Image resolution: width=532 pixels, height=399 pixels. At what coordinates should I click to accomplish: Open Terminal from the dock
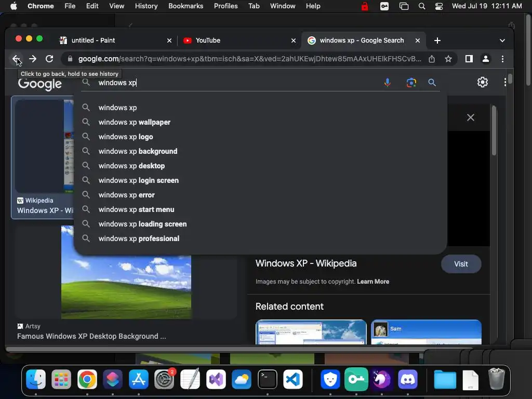click(268, 379)
